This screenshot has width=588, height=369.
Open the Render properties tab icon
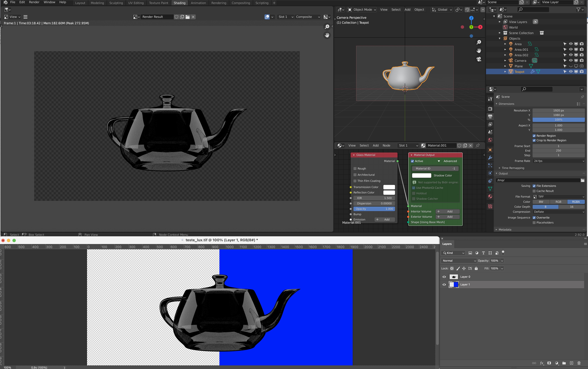490,109
